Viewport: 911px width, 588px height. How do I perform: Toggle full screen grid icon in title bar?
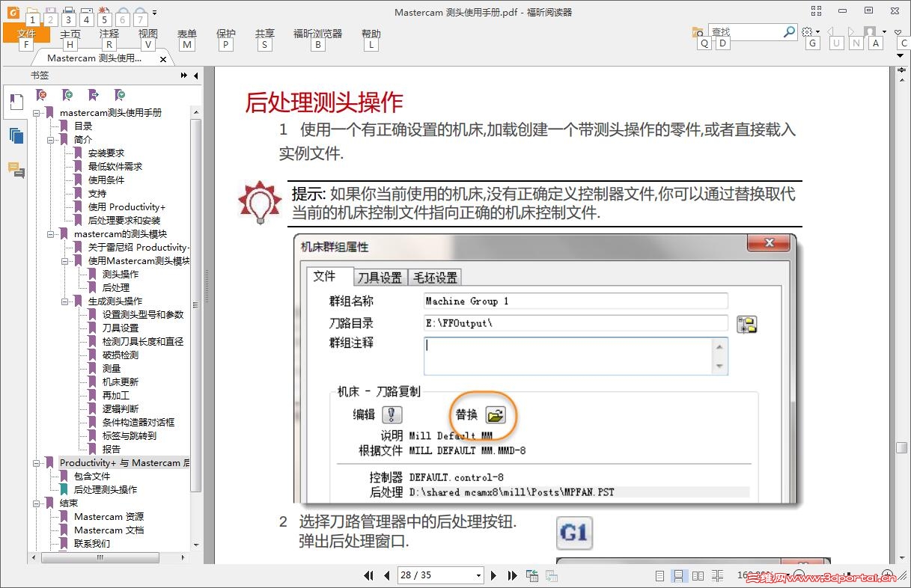click(817, 10)
